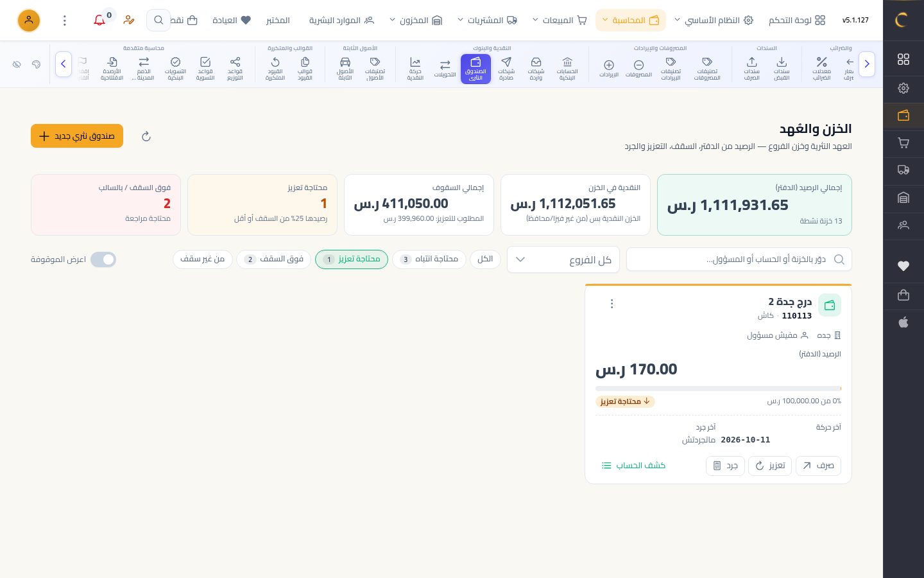The height and width of the screenshot is (578, 924).
Task: Select the 'الكل' filter chip
Action: (485, 259)
